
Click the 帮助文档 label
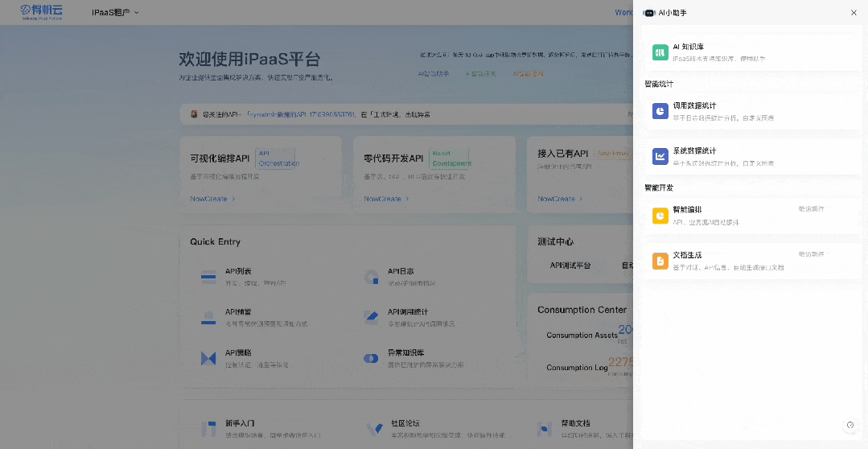(x=576, y=423)
